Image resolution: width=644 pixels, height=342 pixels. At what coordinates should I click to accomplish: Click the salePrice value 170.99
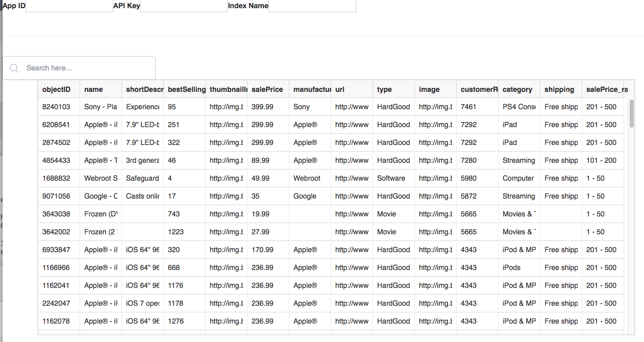point(268,250)
